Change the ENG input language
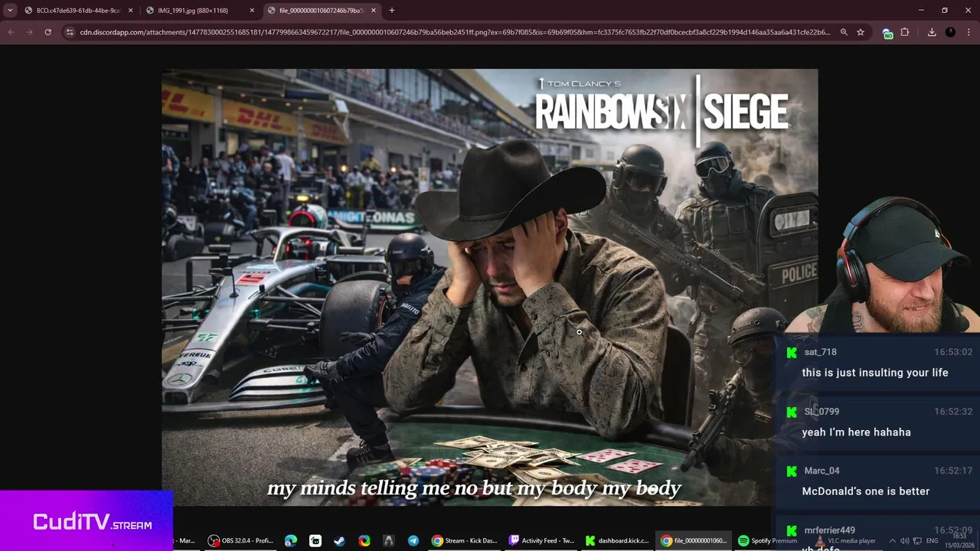Screen dimensions: 980x551 (932, 541)
